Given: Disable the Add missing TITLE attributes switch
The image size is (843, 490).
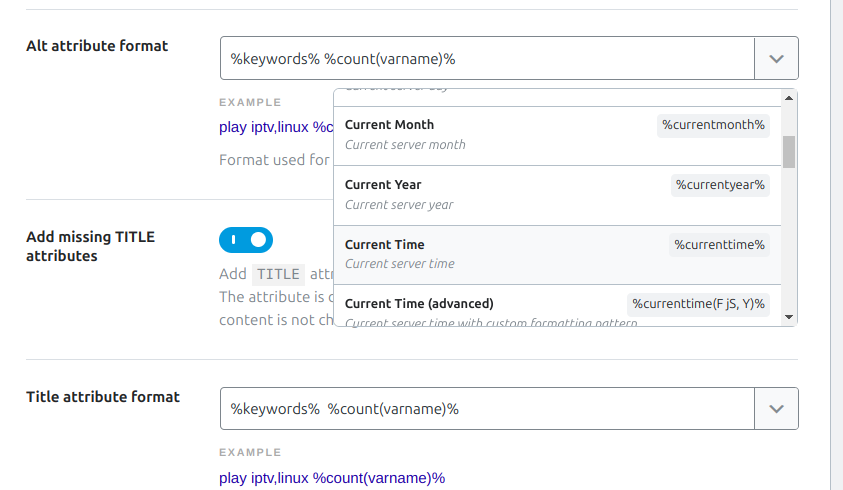Looking at the screenshot, I should [x=245, y=240].
